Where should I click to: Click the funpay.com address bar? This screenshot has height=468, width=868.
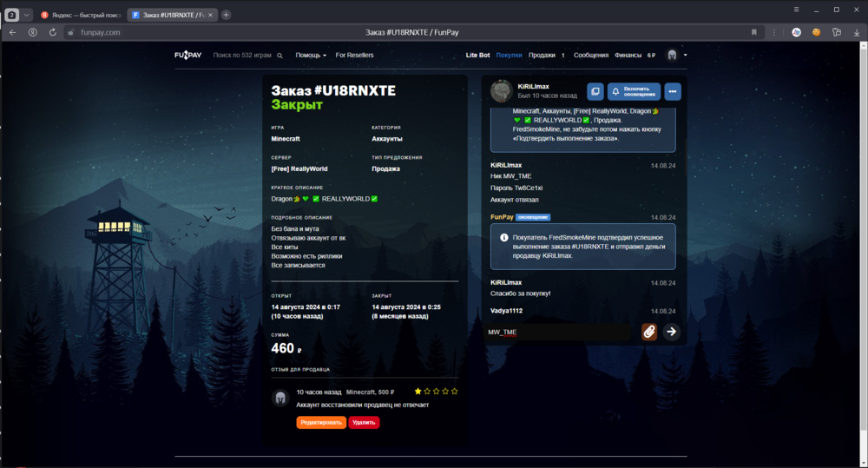(100, 33)
